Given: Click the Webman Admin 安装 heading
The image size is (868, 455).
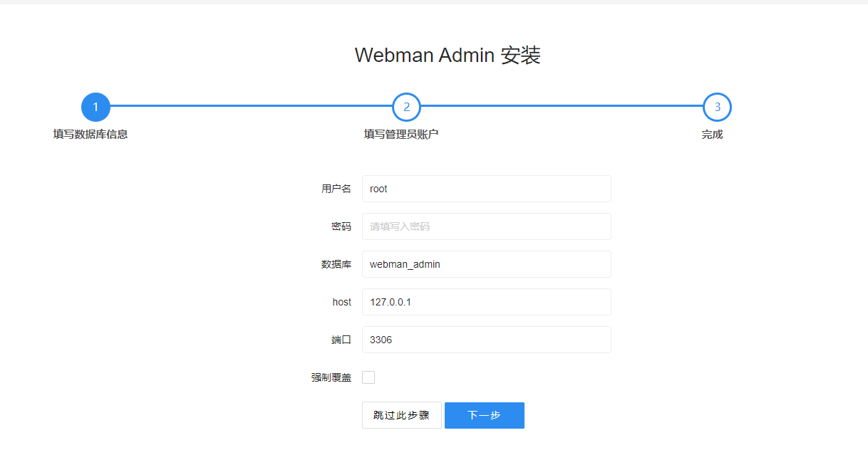Looking at the screenshot, I should click(x=448, y=55).
